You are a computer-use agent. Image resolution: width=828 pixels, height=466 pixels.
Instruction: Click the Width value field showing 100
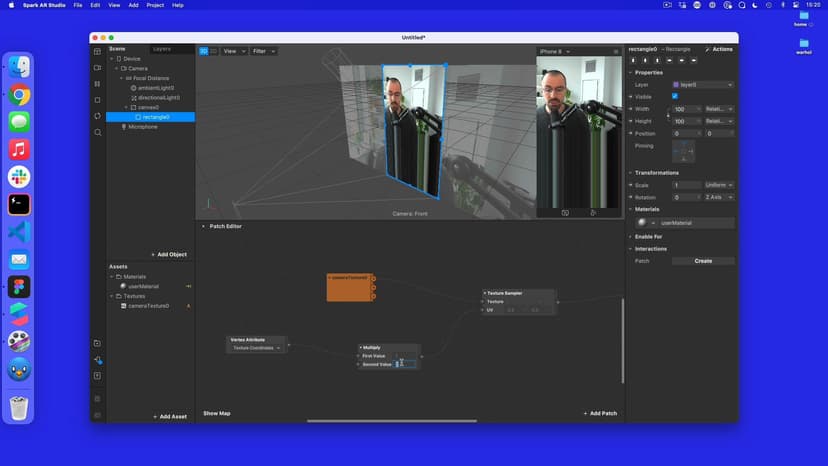686,109
